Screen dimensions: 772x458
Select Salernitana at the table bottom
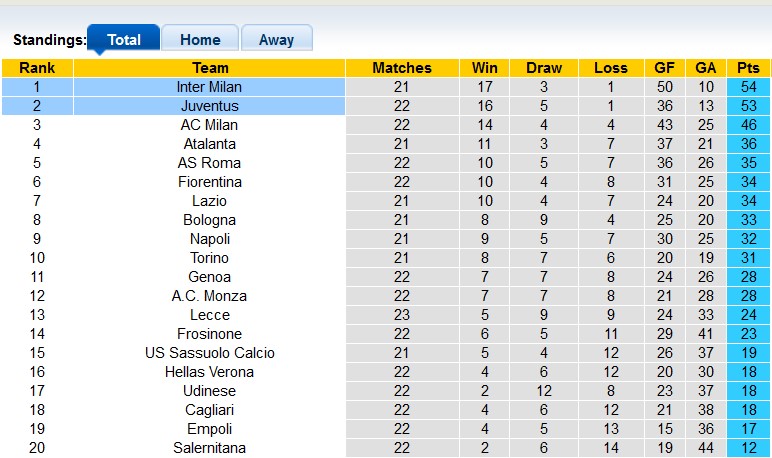[210, 448]
